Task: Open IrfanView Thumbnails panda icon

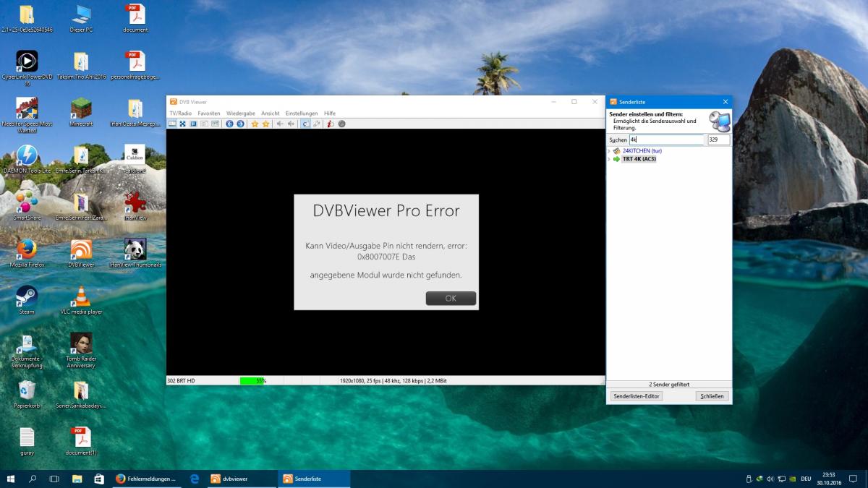Action: coord(135,254)
